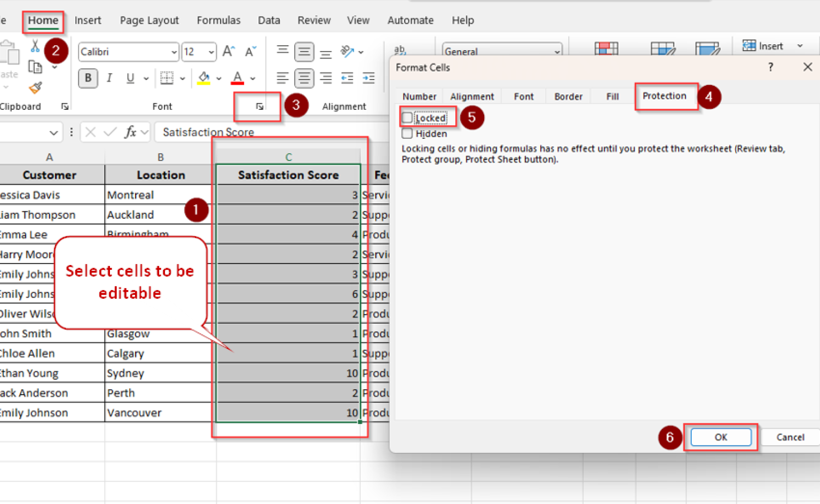Apply bold formatting to selected cells
This screenshot has height=504, width=820.
(88, 78)
